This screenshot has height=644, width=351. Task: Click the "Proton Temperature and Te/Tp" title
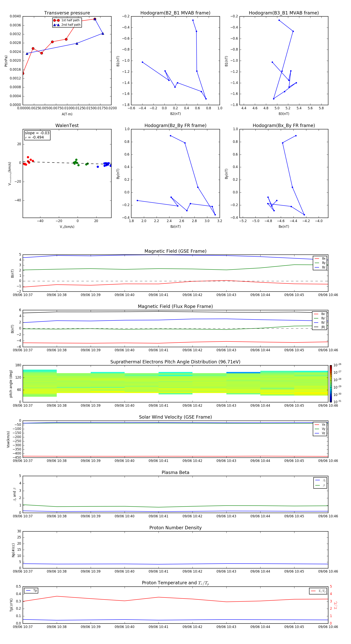175,583
